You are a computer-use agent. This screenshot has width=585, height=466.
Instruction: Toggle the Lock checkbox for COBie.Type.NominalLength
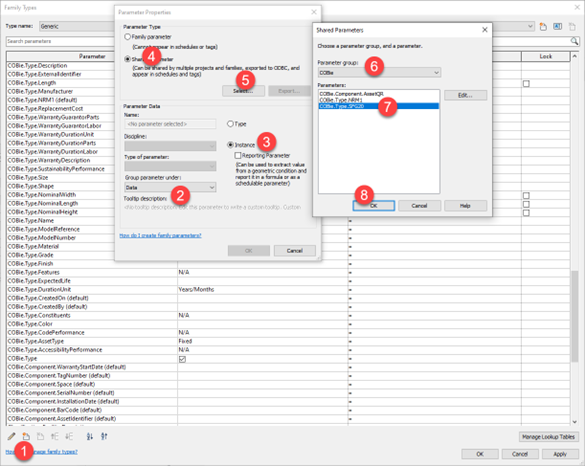(526, 204)
